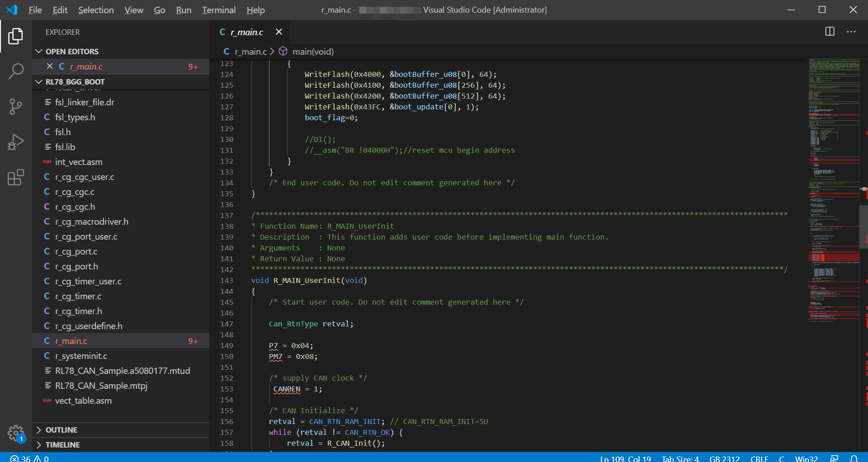Click r_main.c in the breadcrumb

tap(250, 52)
